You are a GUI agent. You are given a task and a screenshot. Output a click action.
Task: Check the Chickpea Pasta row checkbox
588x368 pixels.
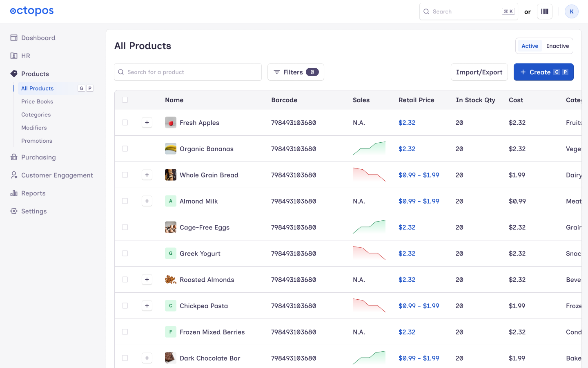click(x=125, y=306)
